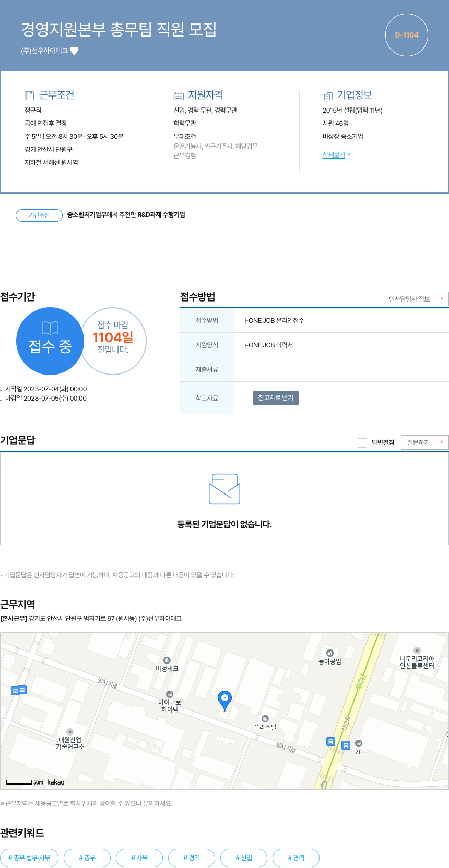Click the 주 5일 working hours text
Viewport: 449px width, 868px height.
(x=74, y=136)
